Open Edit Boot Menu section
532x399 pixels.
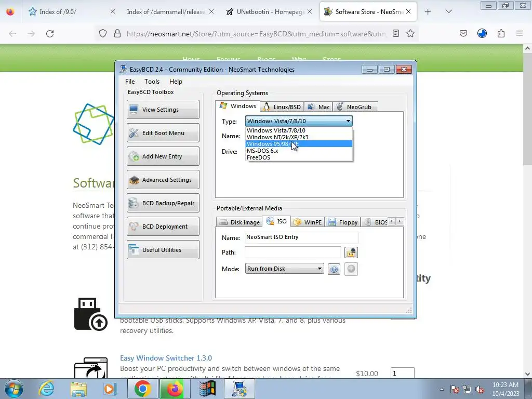pos(163,132)
